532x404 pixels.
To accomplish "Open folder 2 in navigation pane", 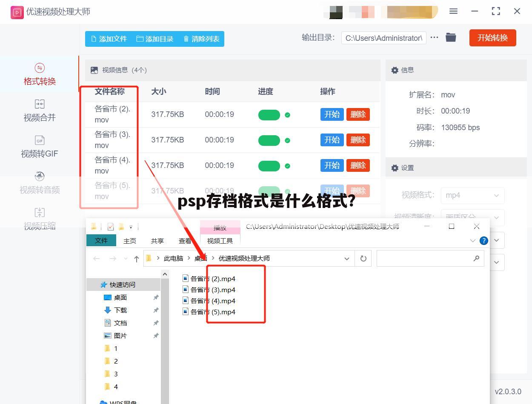I will coord(111,361).
